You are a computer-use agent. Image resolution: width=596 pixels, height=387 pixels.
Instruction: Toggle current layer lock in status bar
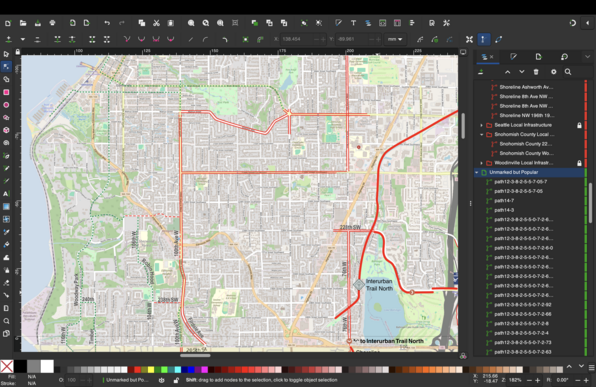coord(176,380)
